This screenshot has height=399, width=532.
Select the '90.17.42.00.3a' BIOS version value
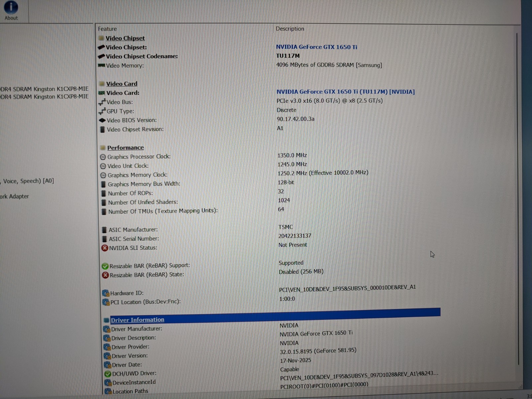[296, 119]
